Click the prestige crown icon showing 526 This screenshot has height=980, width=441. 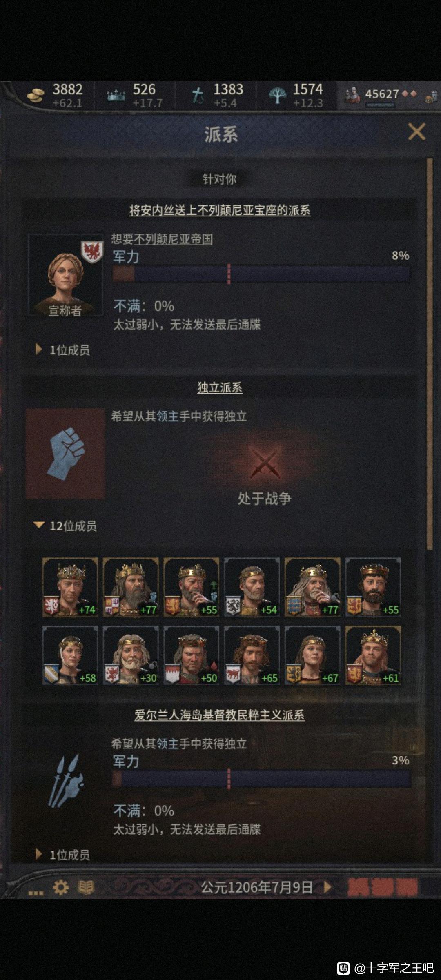tap(116, 96)
